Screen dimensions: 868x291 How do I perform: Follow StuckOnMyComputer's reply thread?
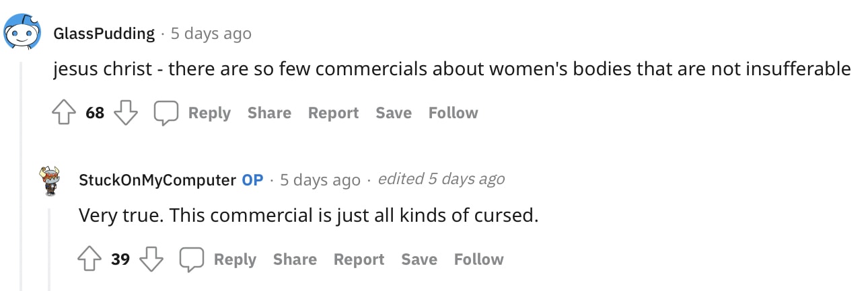pyautogui.click(x=478, y=259)
